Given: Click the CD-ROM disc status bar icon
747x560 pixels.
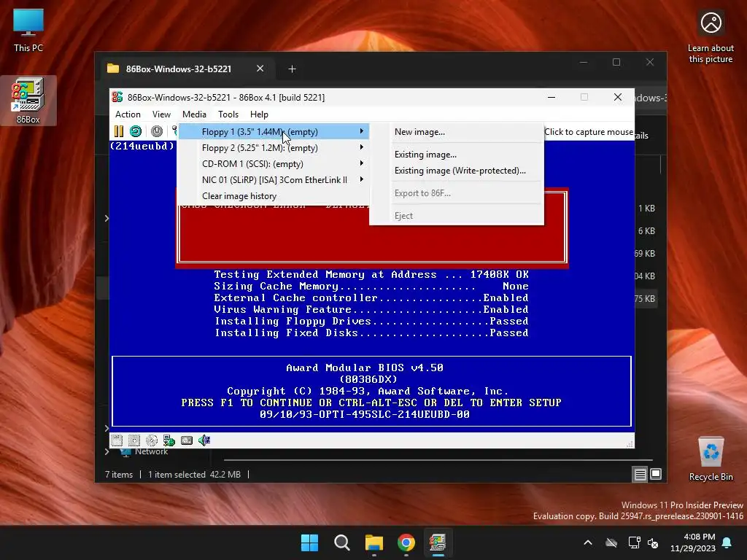Looking at the screenshot, I should pos(152,440).
